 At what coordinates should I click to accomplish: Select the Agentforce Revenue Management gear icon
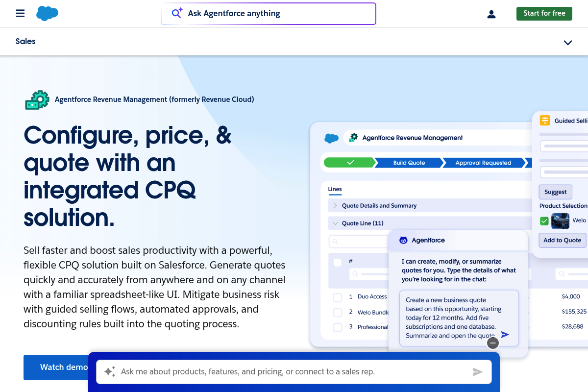coord(37,99)
